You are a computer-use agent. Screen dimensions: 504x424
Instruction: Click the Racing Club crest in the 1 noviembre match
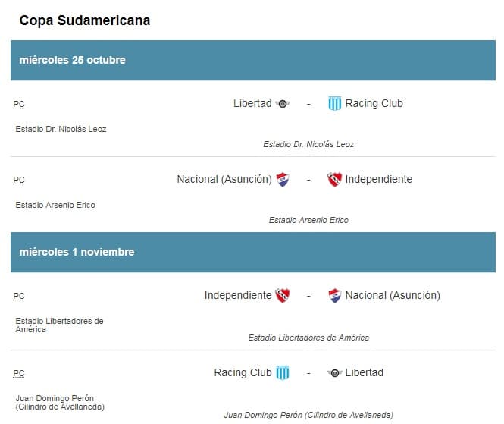[283, 373]
